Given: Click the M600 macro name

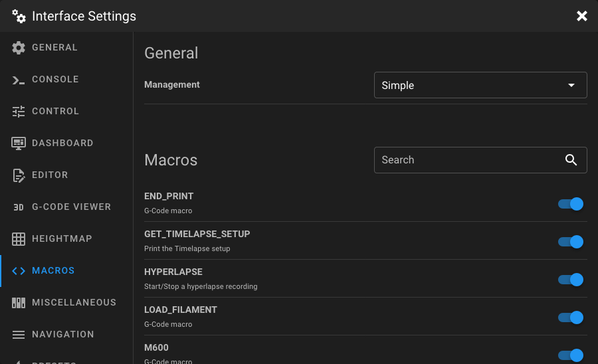Looking at the screenshot, I should (156, 347).
